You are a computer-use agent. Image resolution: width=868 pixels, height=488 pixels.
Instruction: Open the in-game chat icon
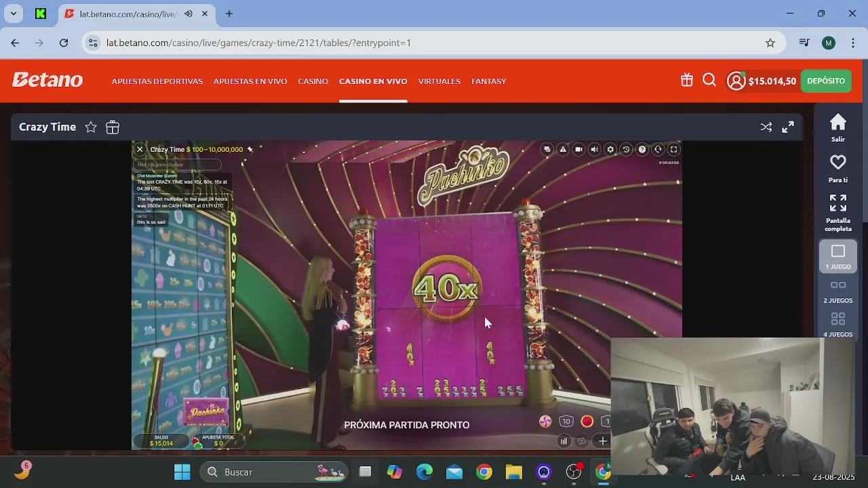(547, 150)
